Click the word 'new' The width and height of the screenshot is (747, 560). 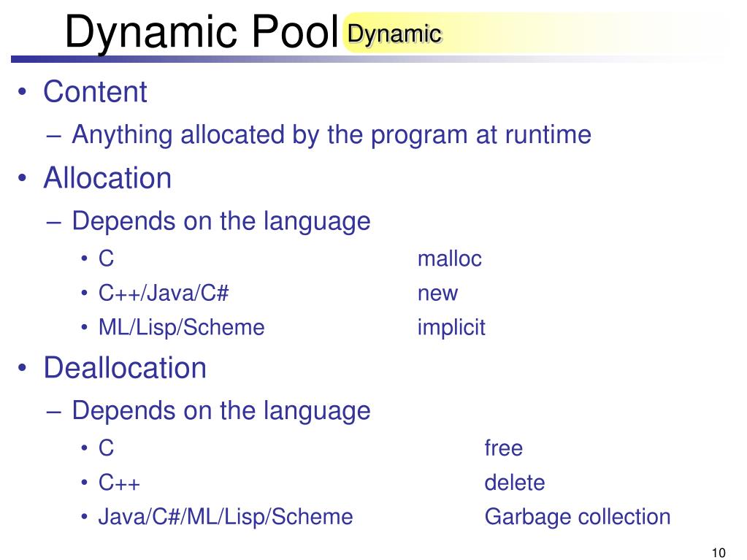(x=437, y=294)
